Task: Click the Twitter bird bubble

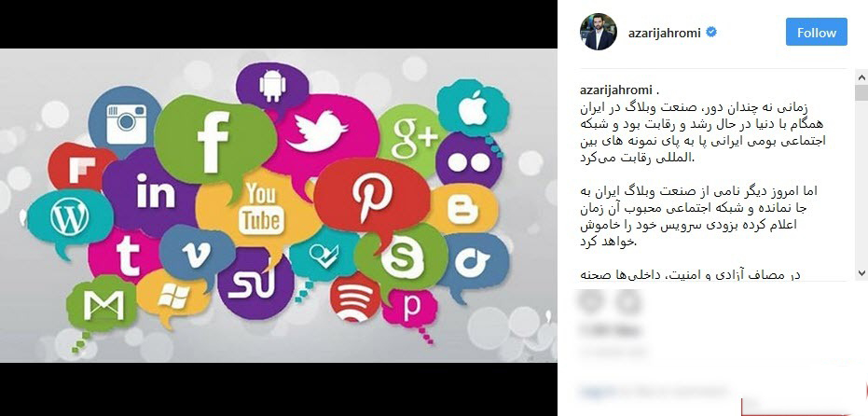Action: tap(317, 131)
